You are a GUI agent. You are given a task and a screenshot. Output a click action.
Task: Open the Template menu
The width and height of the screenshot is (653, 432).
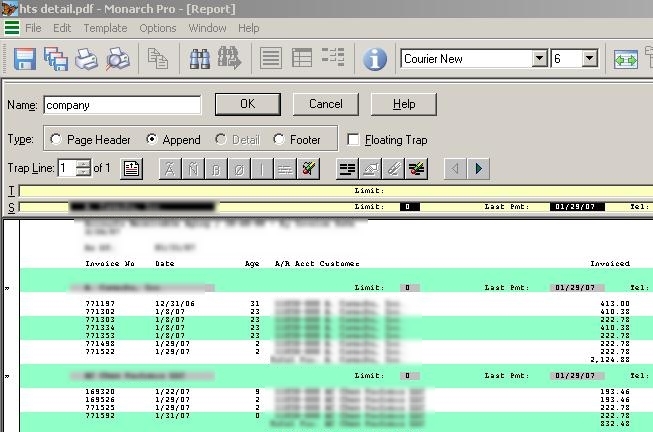105,28
